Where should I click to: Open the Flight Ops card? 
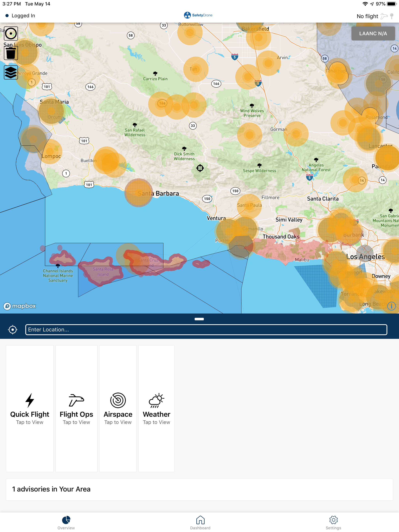tap(77, 409)
